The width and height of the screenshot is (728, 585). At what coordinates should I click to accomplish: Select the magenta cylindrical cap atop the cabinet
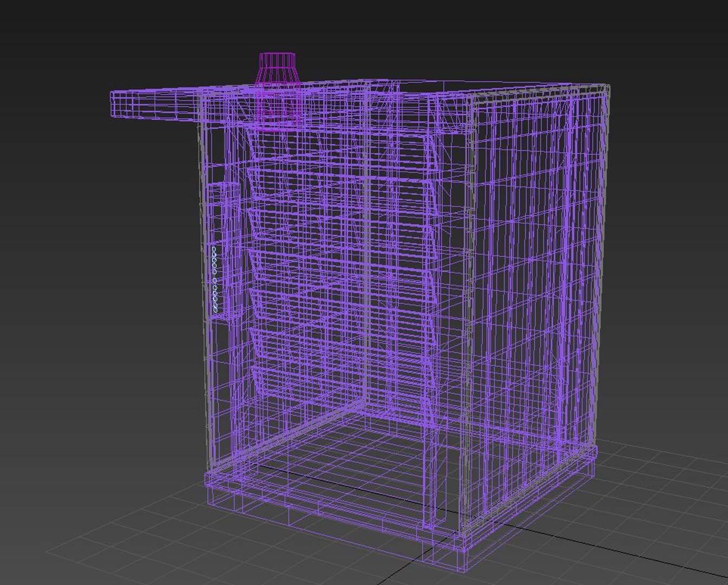click(x=278, y=91)
